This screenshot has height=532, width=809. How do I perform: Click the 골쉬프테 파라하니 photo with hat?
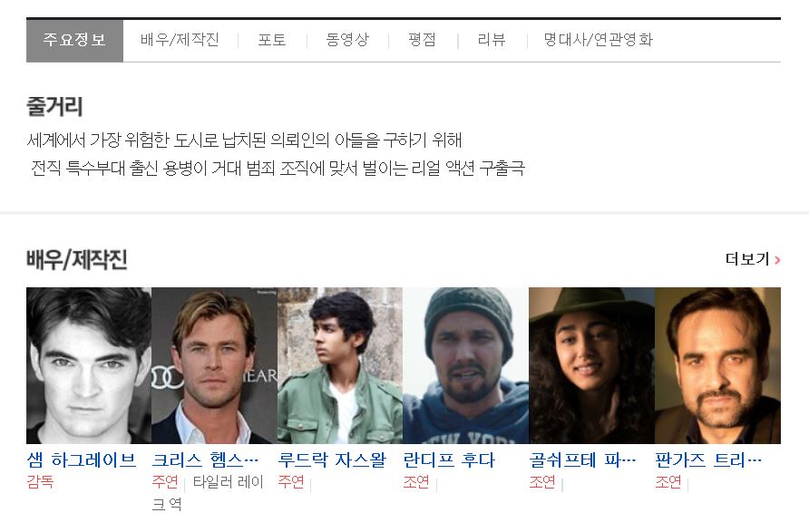click(x=592, y=365)
